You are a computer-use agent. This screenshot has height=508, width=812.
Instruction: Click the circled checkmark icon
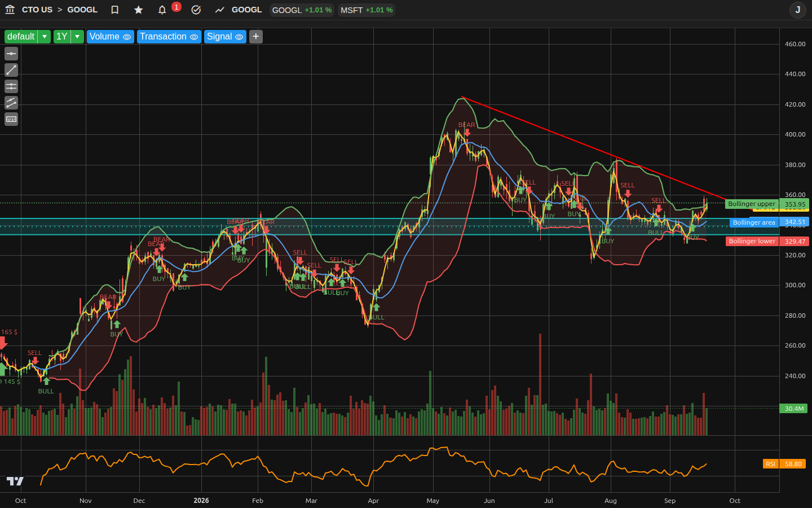coord(196,10)
